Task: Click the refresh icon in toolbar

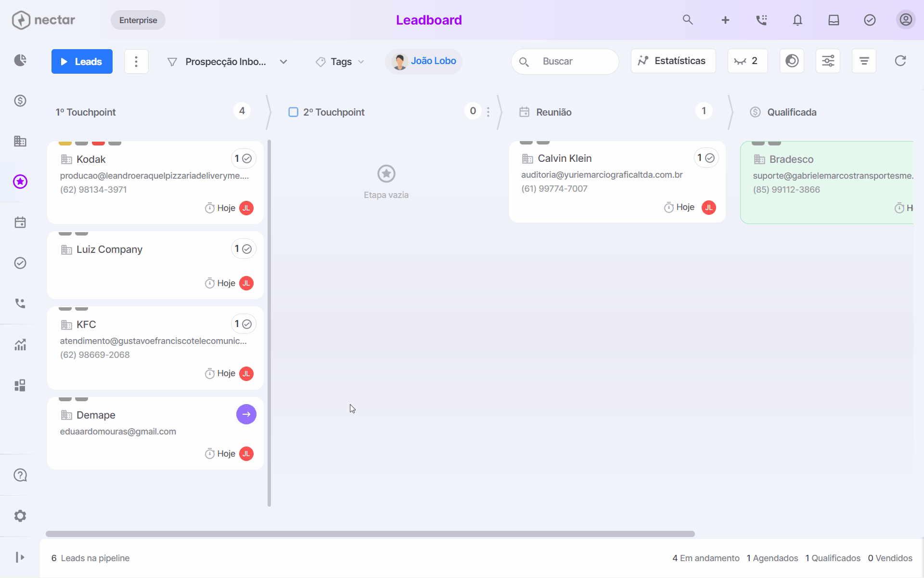Action: 900,61
